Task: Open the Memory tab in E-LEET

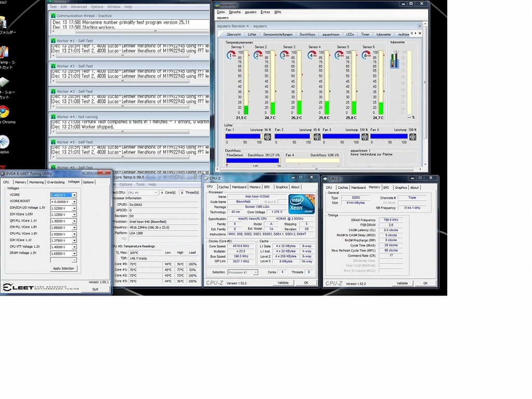Action: click(x=20, y=182)
